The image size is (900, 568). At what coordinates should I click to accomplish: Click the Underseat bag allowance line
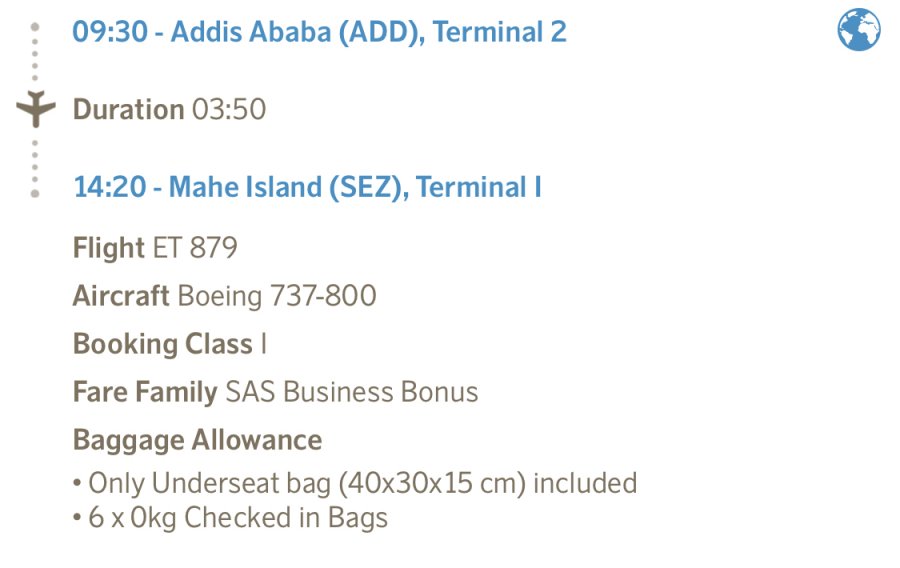click(x=355, y=484)
